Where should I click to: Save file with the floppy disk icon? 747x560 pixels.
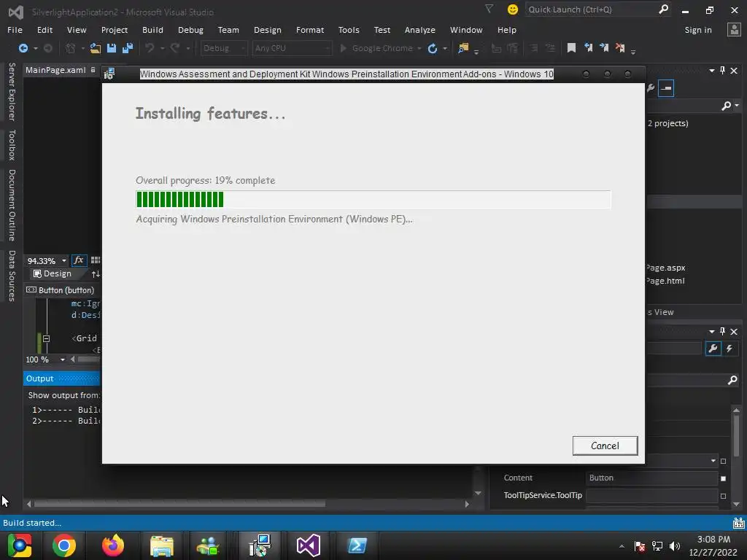112,48
